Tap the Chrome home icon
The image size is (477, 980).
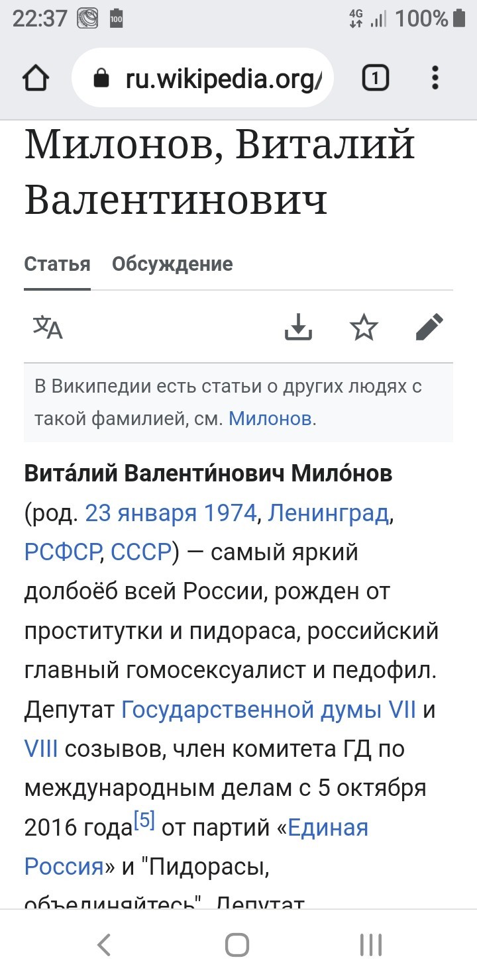tap(36, 78)
